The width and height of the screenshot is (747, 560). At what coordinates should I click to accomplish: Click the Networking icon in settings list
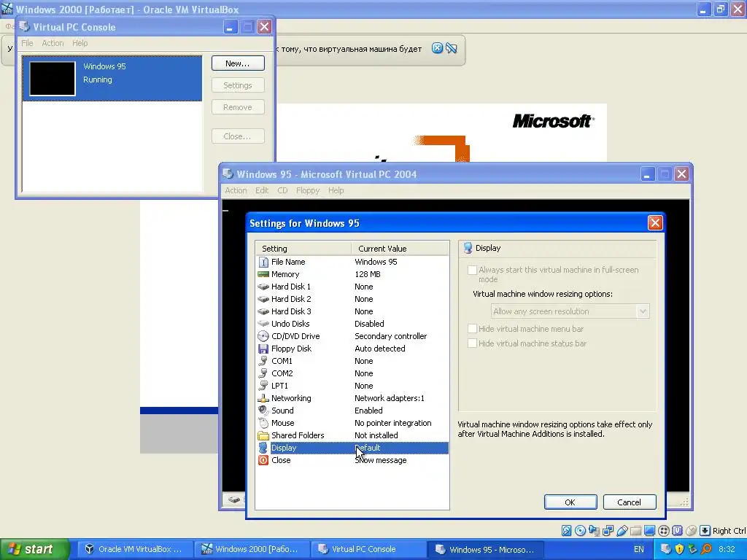[263, 398]
